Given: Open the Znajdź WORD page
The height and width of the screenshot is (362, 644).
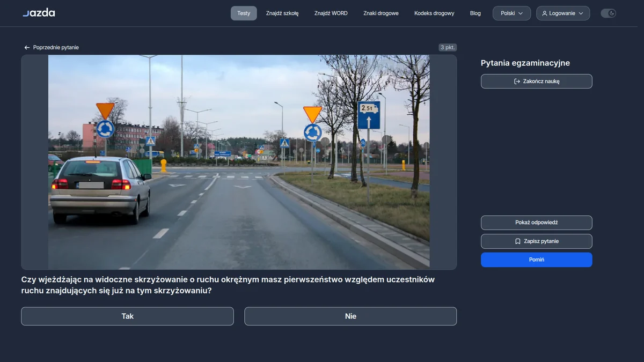Looking at the screenshot, I should 331,13.
